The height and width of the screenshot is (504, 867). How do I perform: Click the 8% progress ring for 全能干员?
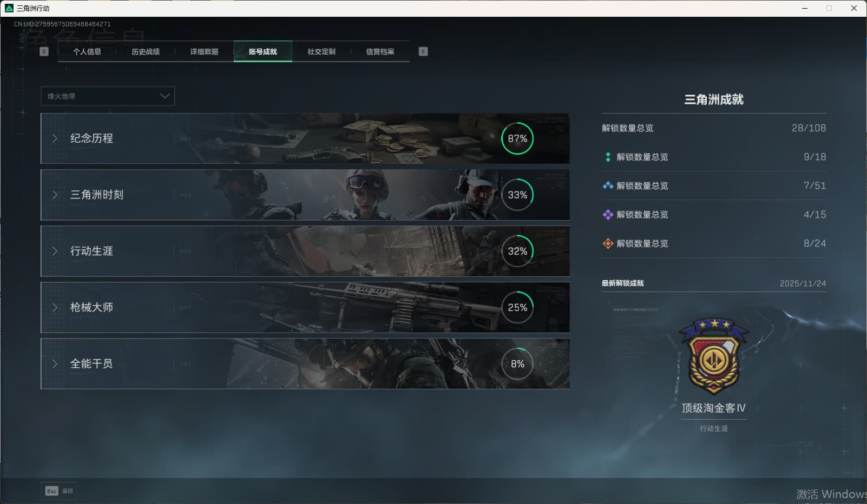[517, 364]
